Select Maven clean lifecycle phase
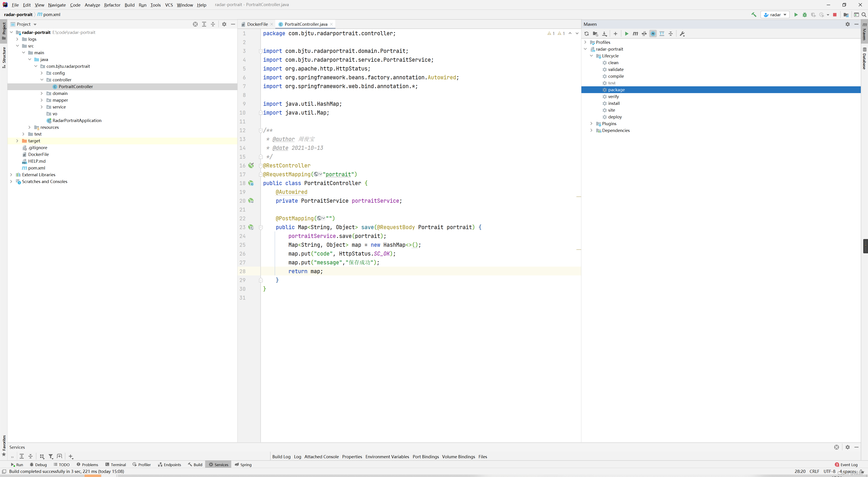 (x=613, y=63)
